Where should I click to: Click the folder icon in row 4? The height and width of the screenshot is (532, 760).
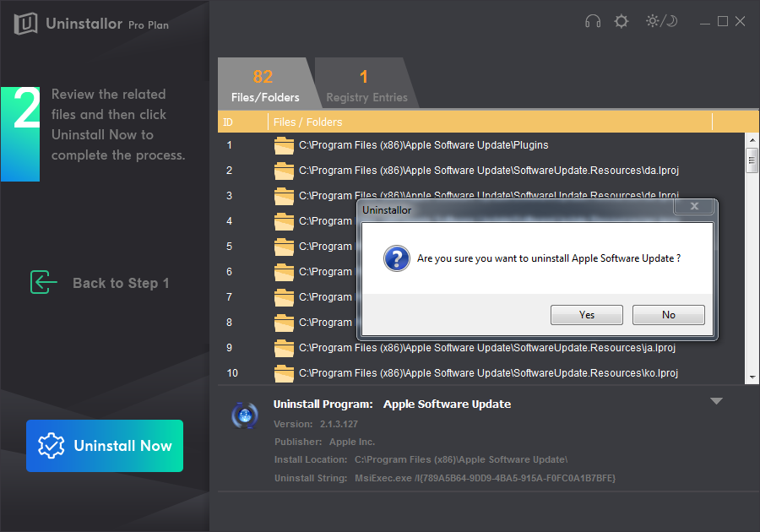(284, 221)
